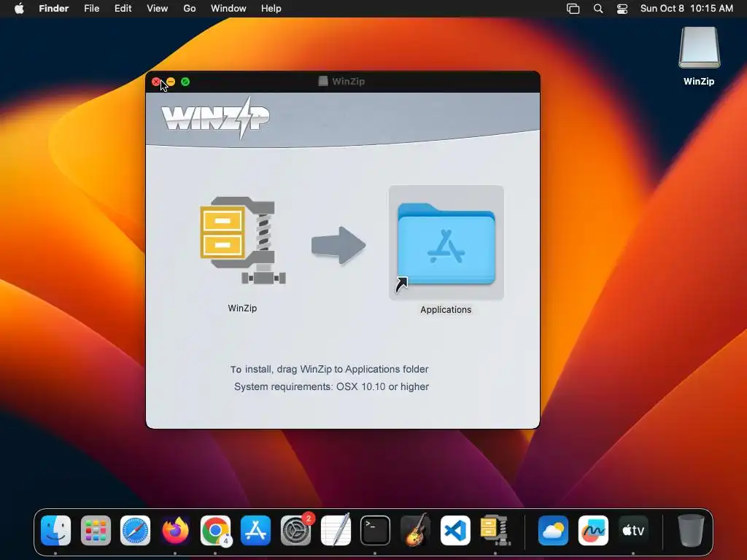This screenshot has height=560, width=747.
Task: Click the Applications folder label
Action: [446, 309]
